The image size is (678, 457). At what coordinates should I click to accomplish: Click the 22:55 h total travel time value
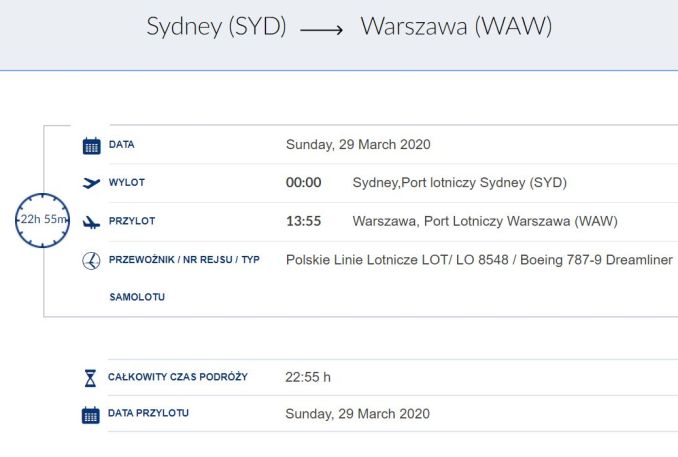308,377
